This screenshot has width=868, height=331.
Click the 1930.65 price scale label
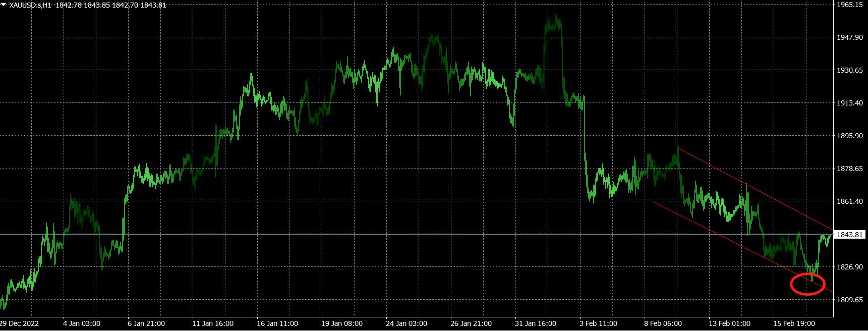(849, 70)
